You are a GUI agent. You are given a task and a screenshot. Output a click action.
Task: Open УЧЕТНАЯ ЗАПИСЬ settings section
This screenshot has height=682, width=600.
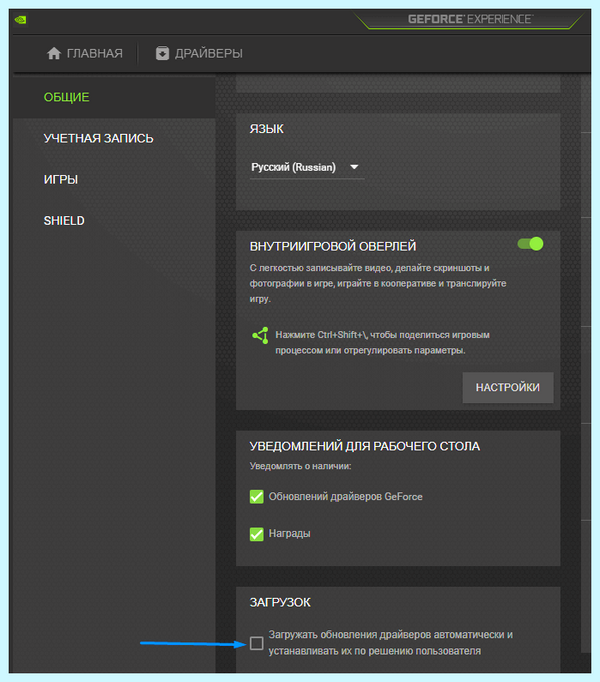coord(98,138)
